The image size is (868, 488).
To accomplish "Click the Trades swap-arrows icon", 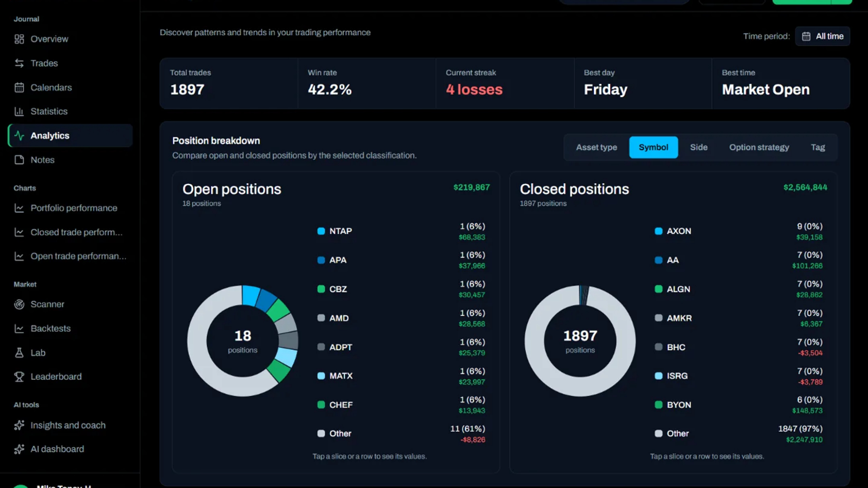I will pyautogui.click(x=19, y=63).
